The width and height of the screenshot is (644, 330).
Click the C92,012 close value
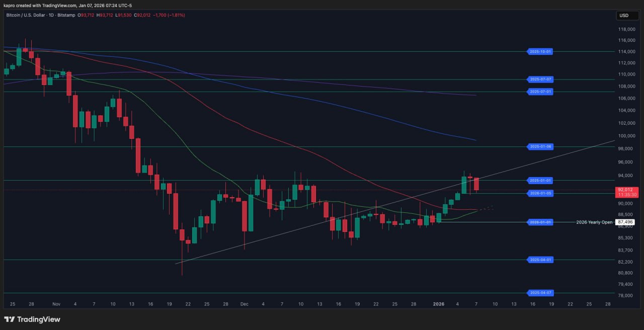(142, 15)
